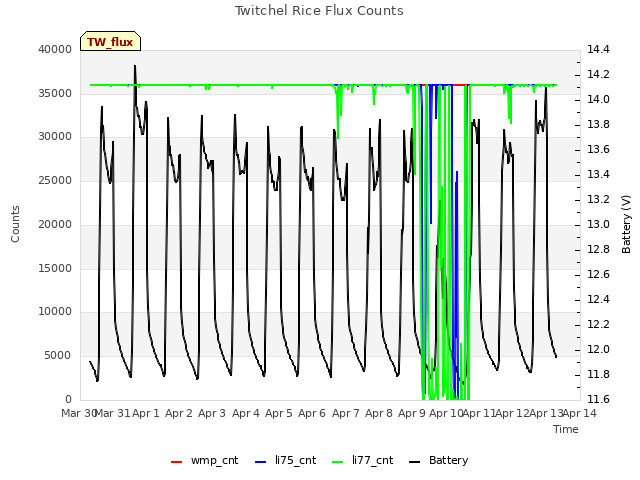The width and height of the screenshot is (640, 480).
Task: Click the Apr 7 date label
Action: click(346, 413)
